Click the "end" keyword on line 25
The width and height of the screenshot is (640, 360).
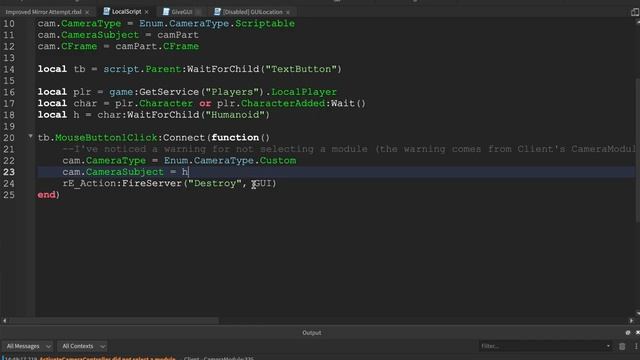coord(47,195)
